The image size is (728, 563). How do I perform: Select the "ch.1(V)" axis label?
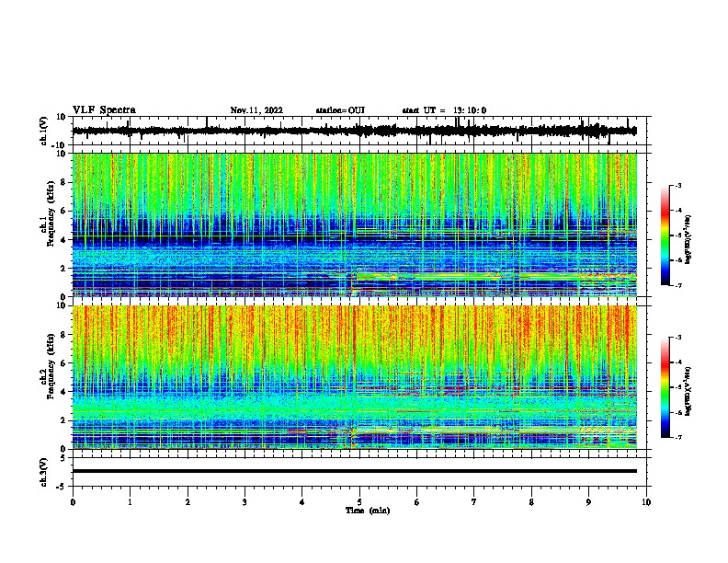pyautogui.click(x=44, y=131)
